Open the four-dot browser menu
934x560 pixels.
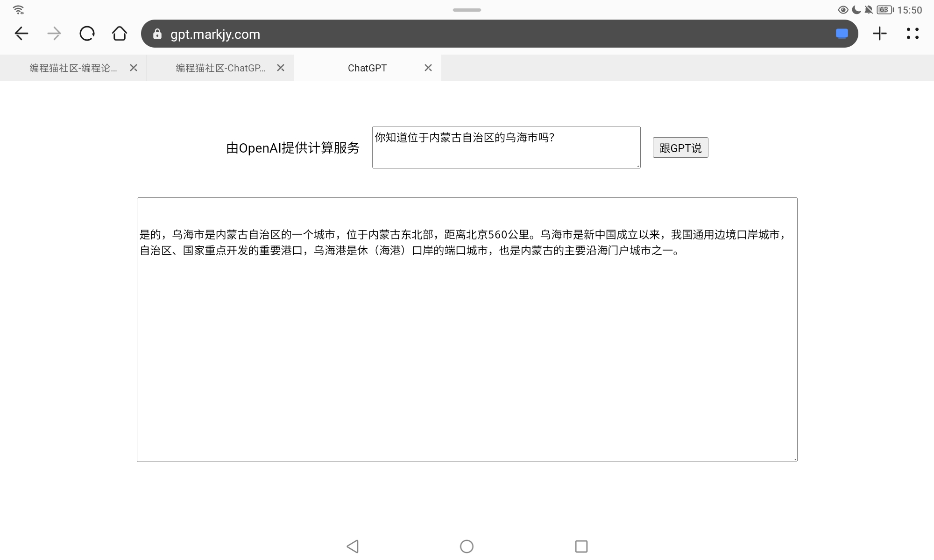[913, 34]
